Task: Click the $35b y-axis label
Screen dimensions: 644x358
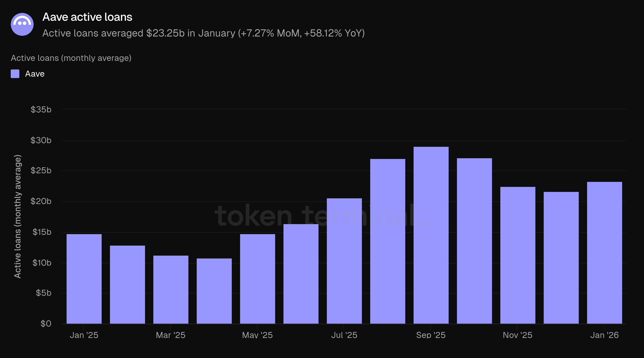Action: [41, 110]
